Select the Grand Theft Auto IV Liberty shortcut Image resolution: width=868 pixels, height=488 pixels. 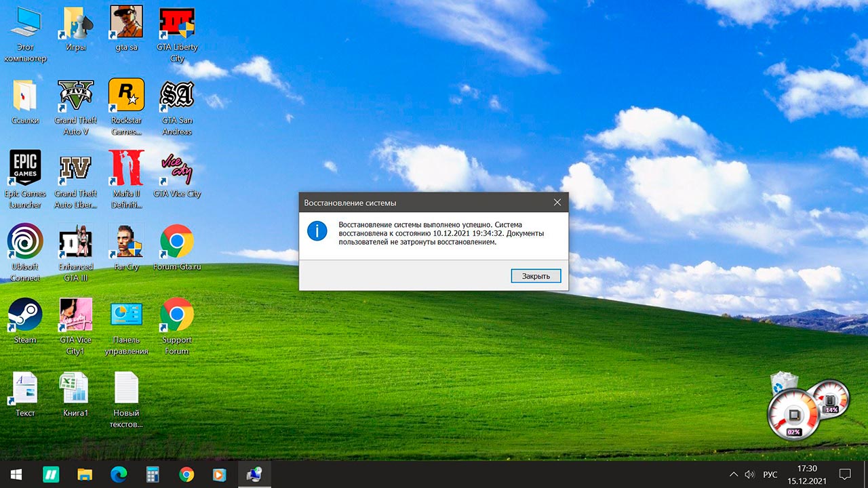coord(76,181)
